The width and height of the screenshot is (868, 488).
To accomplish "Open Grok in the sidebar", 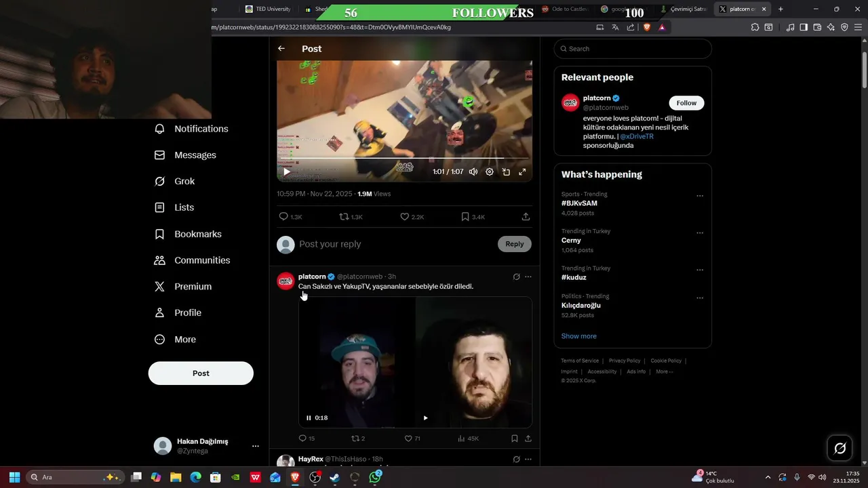I will point(175,182).
